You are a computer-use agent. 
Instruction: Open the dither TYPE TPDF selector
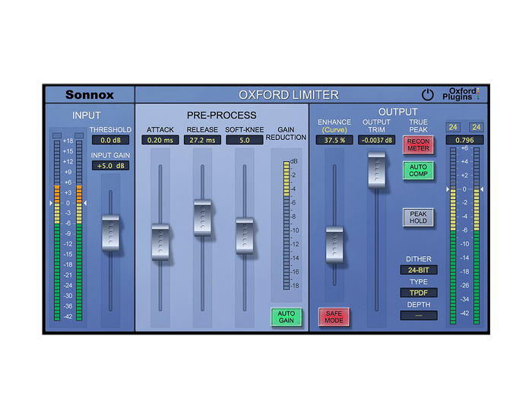click(x=419, y=293)
